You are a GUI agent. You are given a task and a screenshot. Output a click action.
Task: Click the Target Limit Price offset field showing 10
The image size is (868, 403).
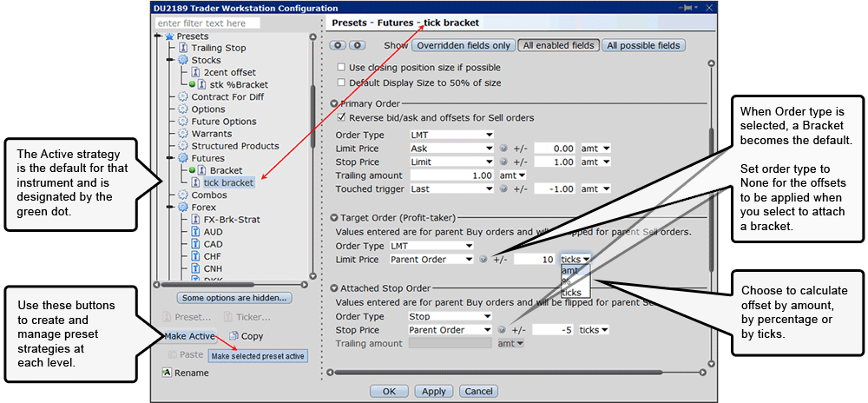click(534, 260)
